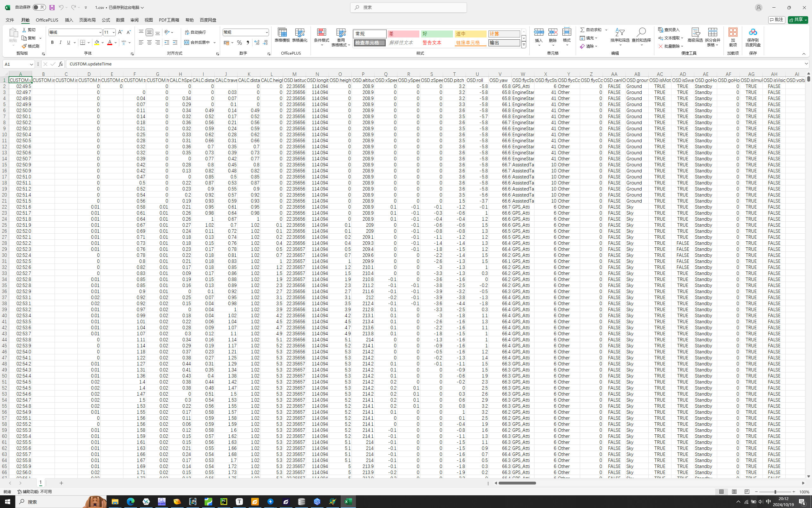This screenshot has height=508, width=812.
Task: Toggle Align Left for the selected cell
Action: [x=141, y=42]
